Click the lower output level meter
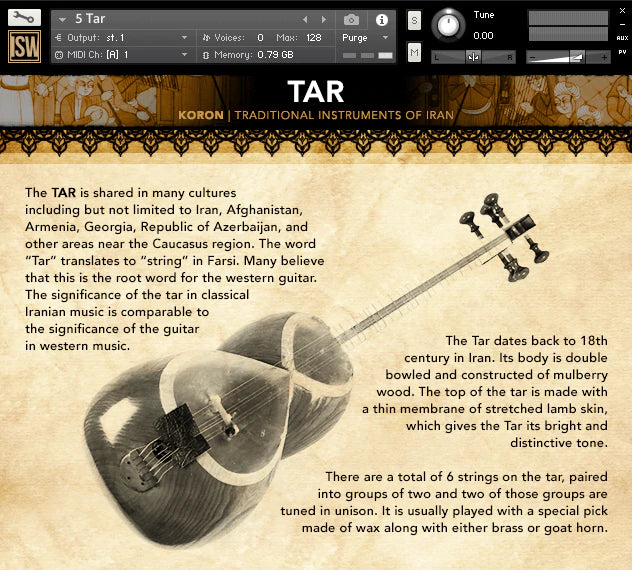This screenshot has width=632, height=570. click(x=568, y=34)
